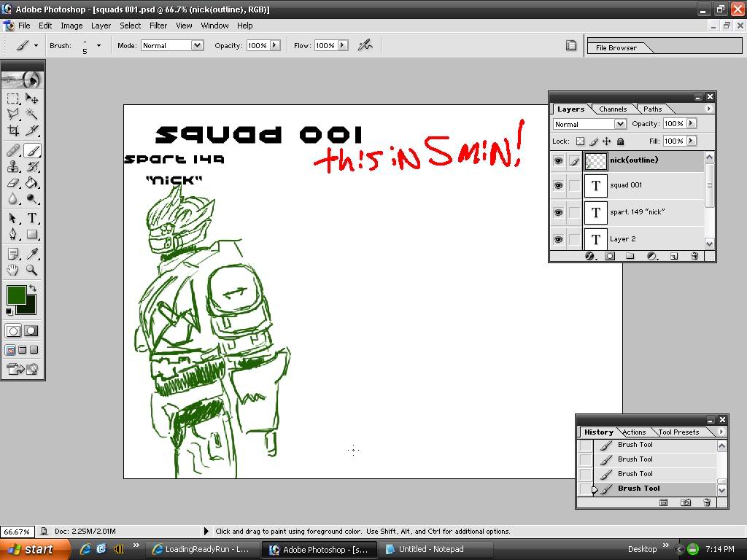Open the brush Mode dropdown
The image size is (747, 560).
pos(197,45)
